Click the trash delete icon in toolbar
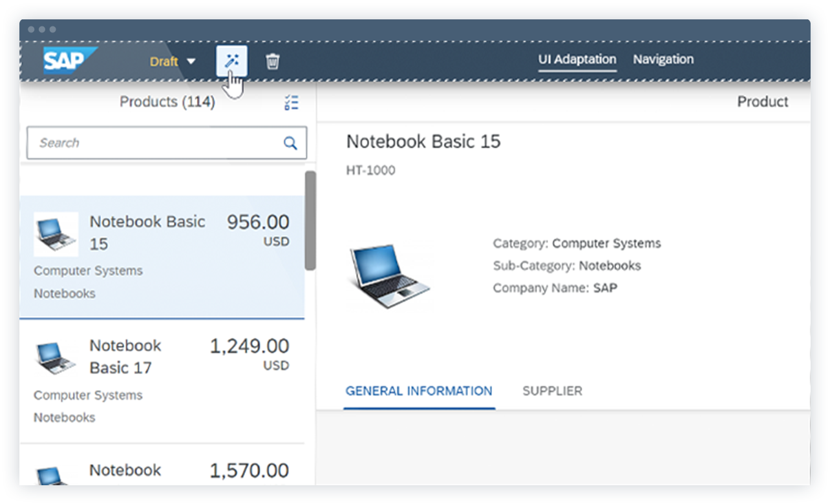Viewport: 830px width, 504px height. tap(272, 61)
